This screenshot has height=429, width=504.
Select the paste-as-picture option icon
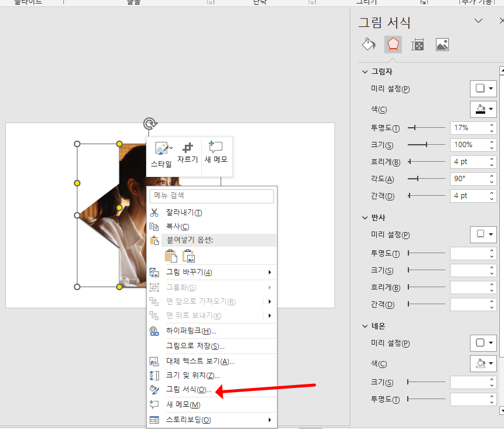[x=188, y=256]
